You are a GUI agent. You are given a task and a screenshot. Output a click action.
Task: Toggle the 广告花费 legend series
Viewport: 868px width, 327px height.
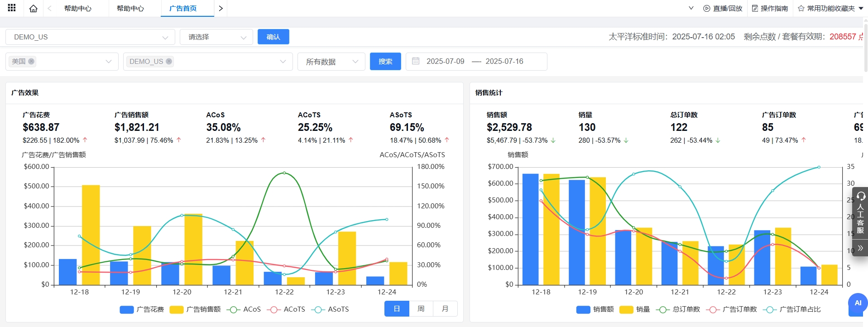[x=142, y=309]
